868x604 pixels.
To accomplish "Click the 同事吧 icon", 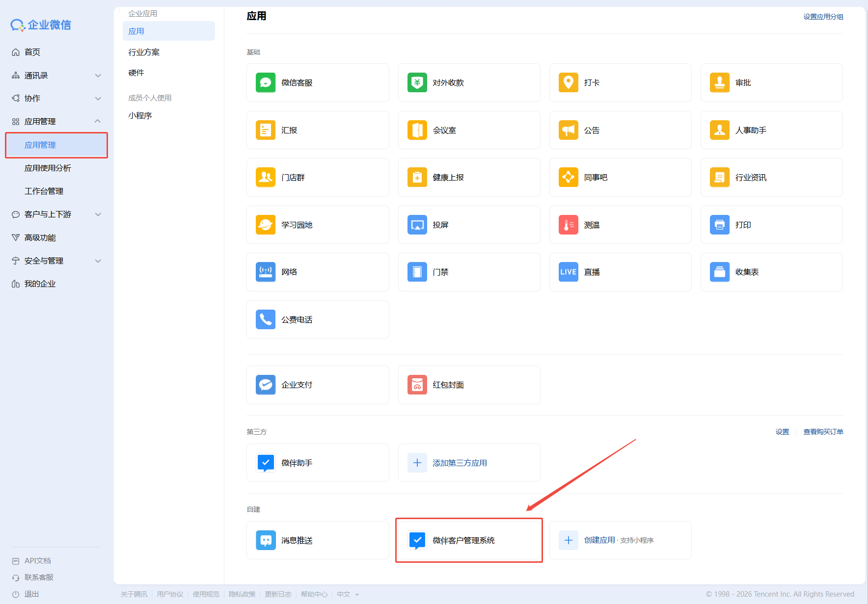I will click(x=568, y=177).
